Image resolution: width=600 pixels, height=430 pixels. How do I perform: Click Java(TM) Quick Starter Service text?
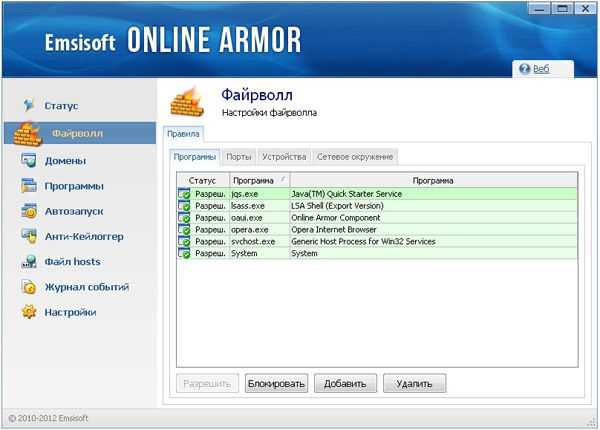point(347,194)
